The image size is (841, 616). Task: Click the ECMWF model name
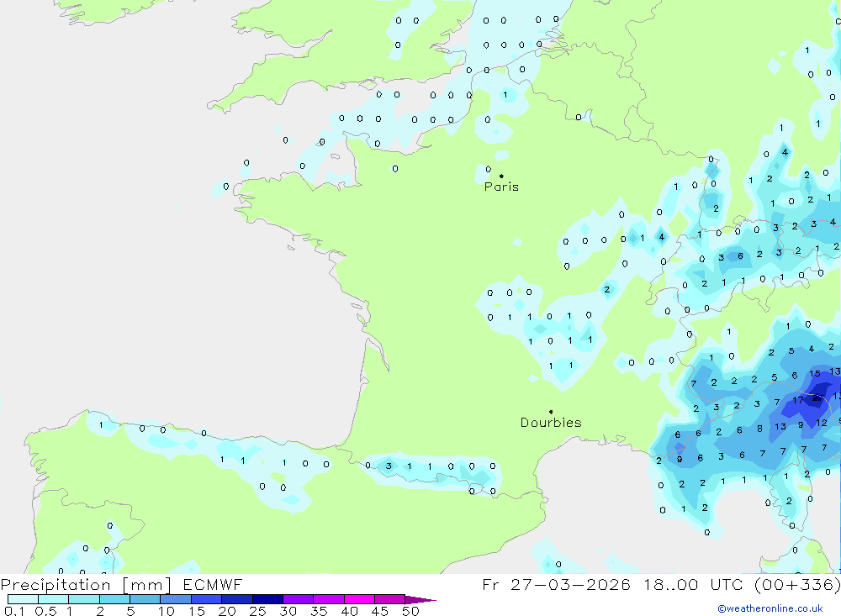point(213,584)
